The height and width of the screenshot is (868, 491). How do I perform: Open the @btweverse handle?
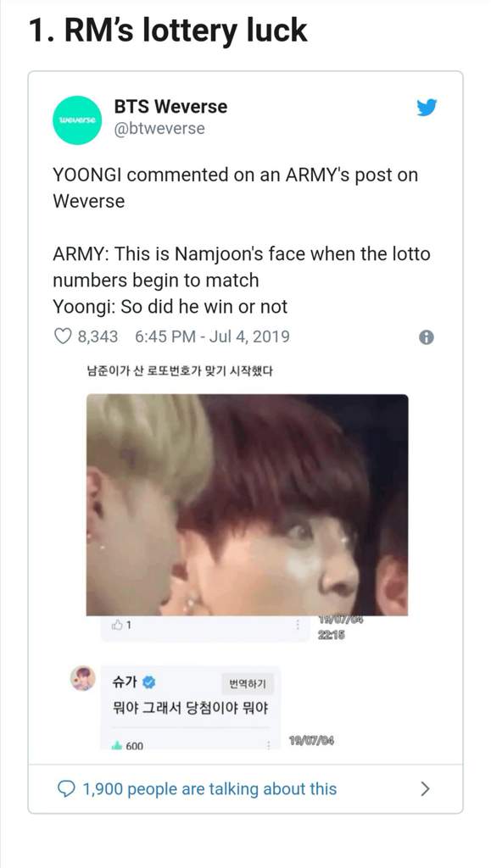tap(159, 129)
